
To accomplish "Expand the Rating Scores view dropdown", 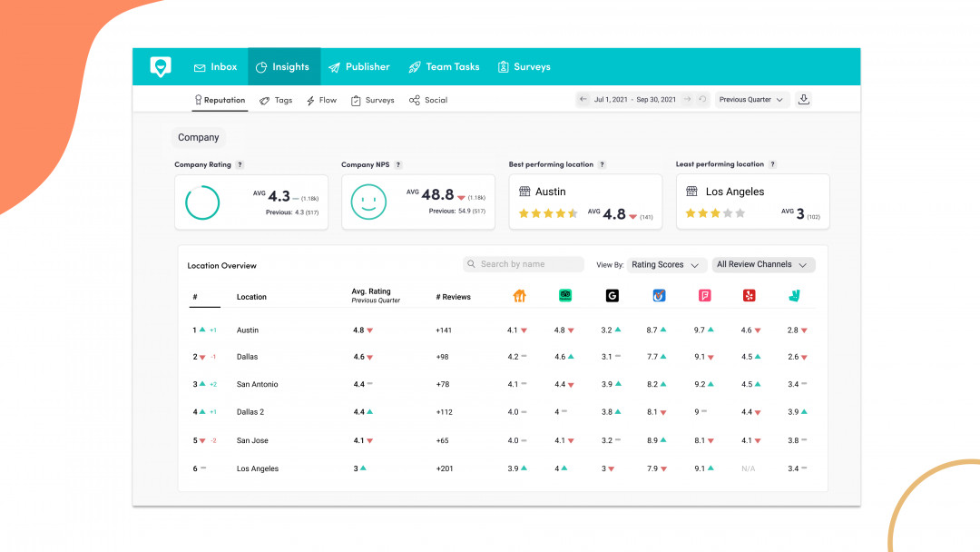I will click(666, 265).
